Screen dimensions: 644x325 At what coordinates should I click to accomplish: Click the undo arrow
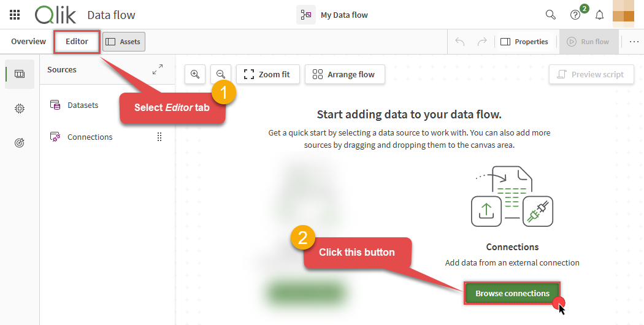(460, 42)
